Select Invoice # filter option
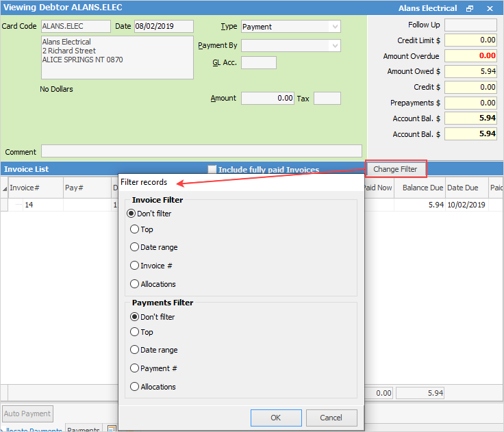 click(135, 266)
